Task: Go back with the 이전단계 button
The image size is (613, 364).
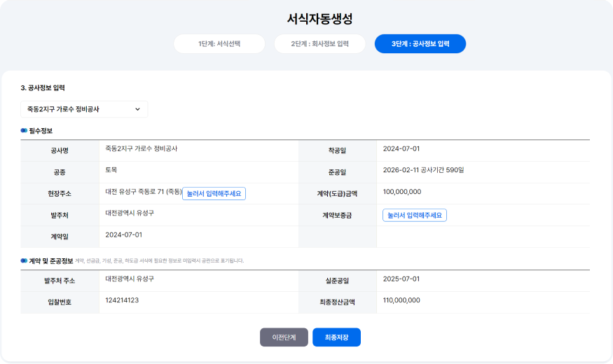Action: 284,337
